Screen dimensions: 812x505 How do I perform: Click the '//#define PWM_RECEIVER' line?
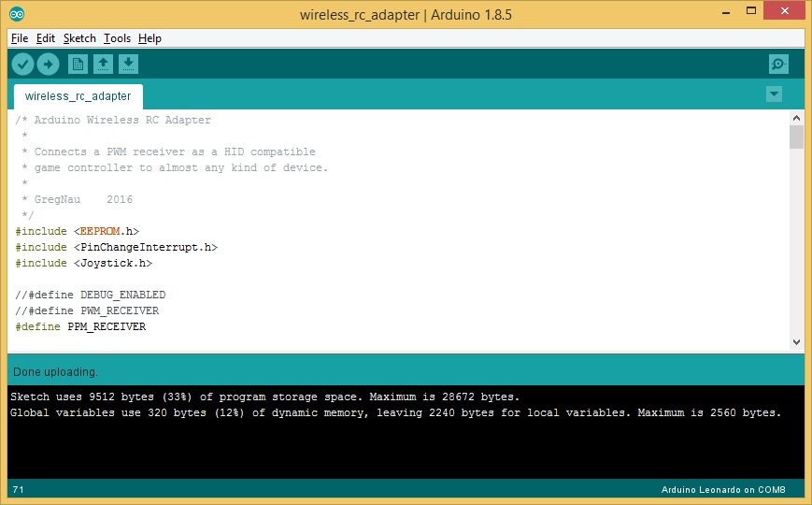87,311
